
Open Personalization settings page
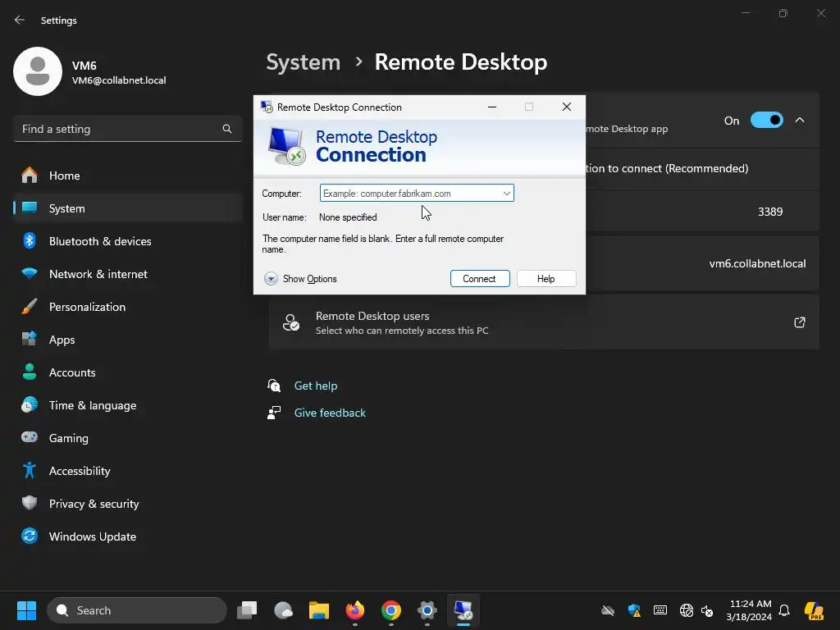coord(127,307)
